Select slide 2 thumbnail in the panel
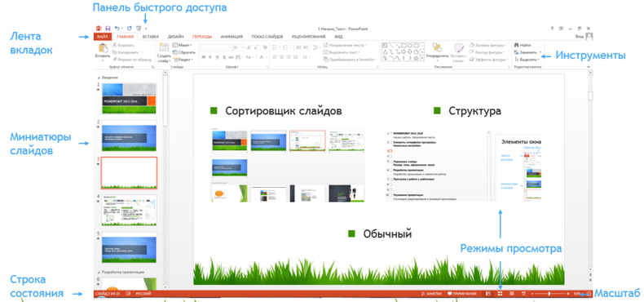 click(129, 136)
